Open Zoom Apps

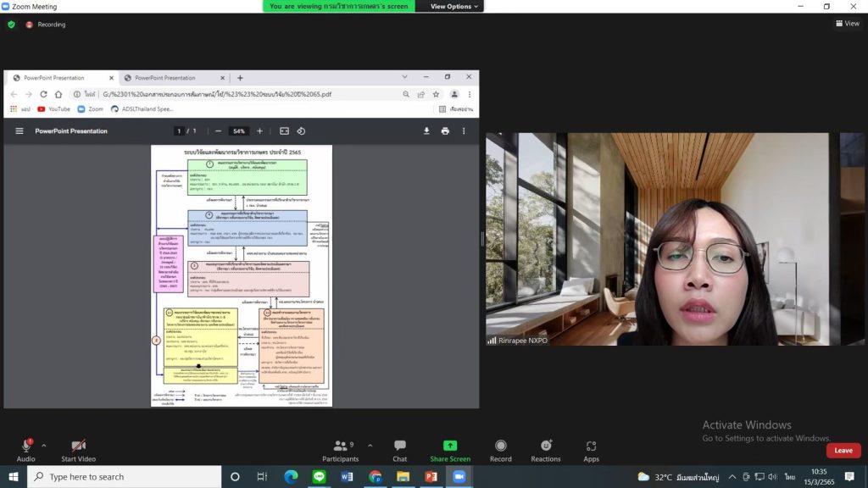tap(591, 451)
